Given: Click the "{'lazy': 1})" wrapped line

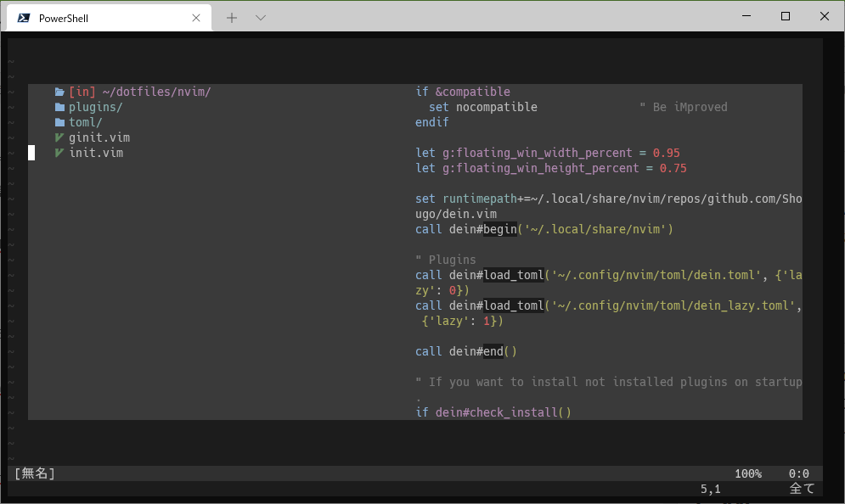Looking at the screenshot, I should (462, 321).
